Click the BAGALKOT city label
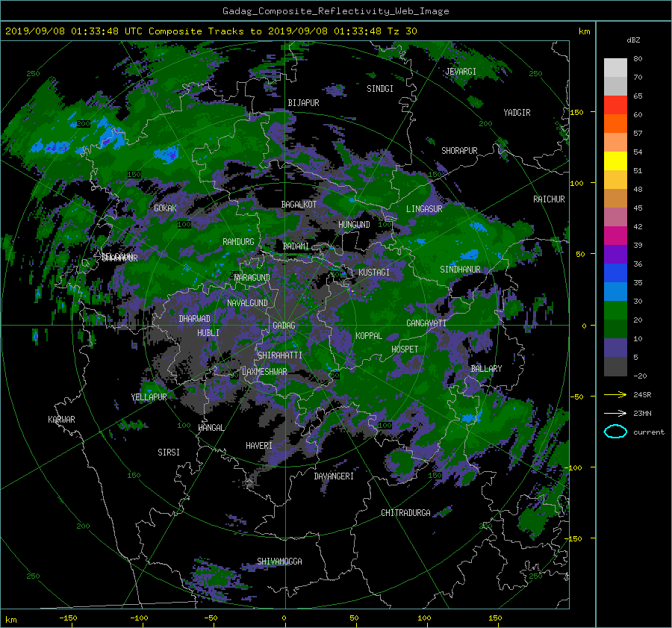672x628 pixels. point(299,205)
